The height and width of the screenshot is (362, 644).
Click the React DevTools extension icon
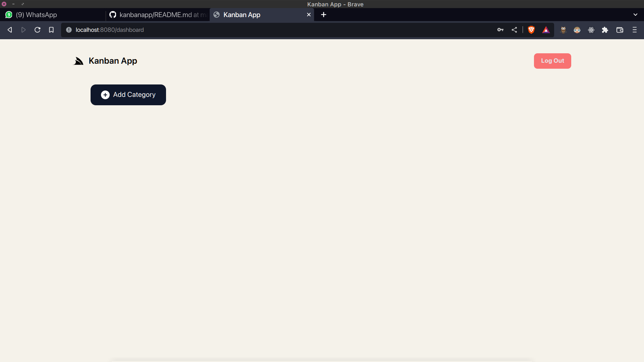(x=591, y=30)
